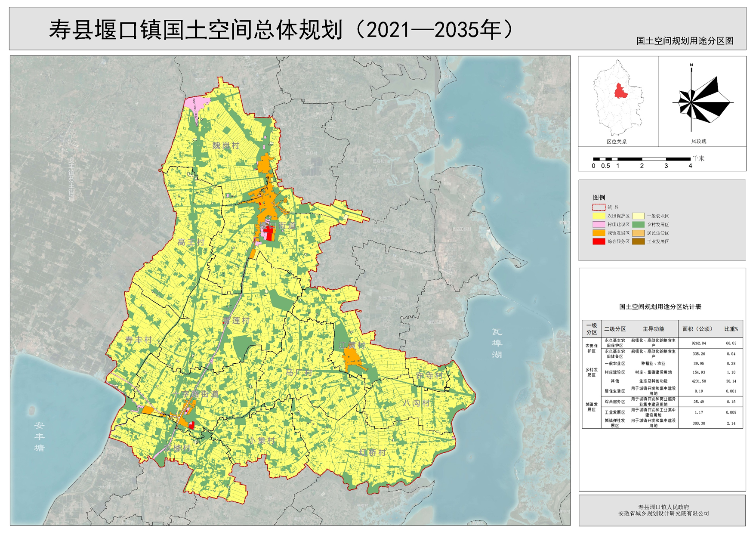Click the 魏岗村 village label on map

226,145
